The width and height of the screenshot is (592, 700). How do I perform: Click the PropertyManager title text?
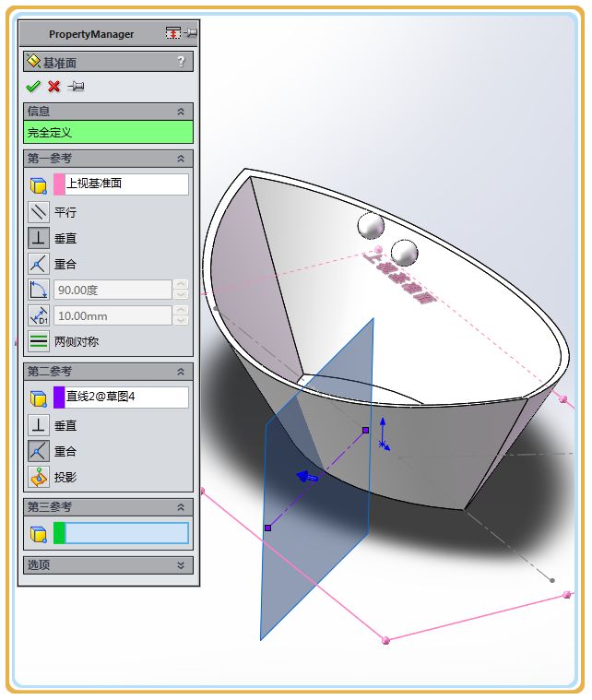(x=91, y=34)
